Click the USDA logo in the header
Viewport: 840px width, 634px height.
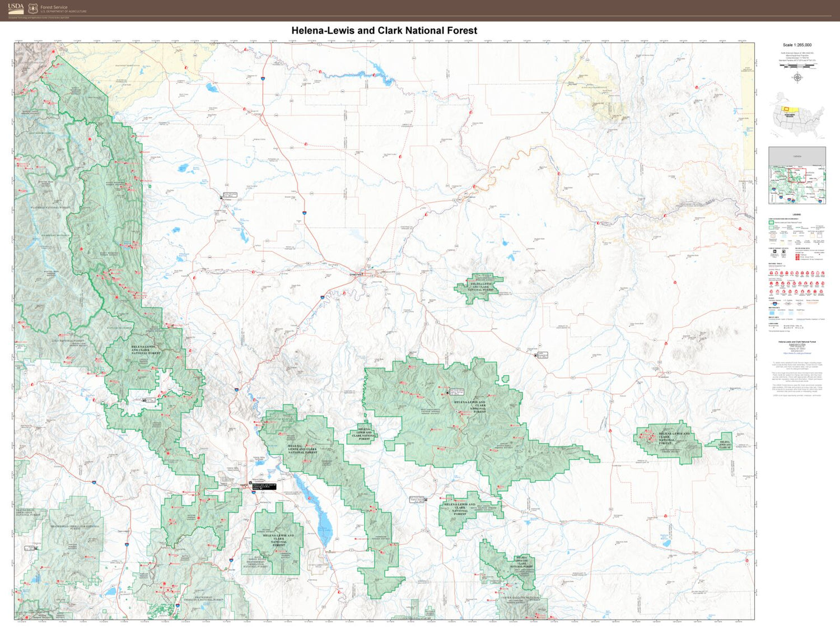pyautogui.click(x=16, y=8)
